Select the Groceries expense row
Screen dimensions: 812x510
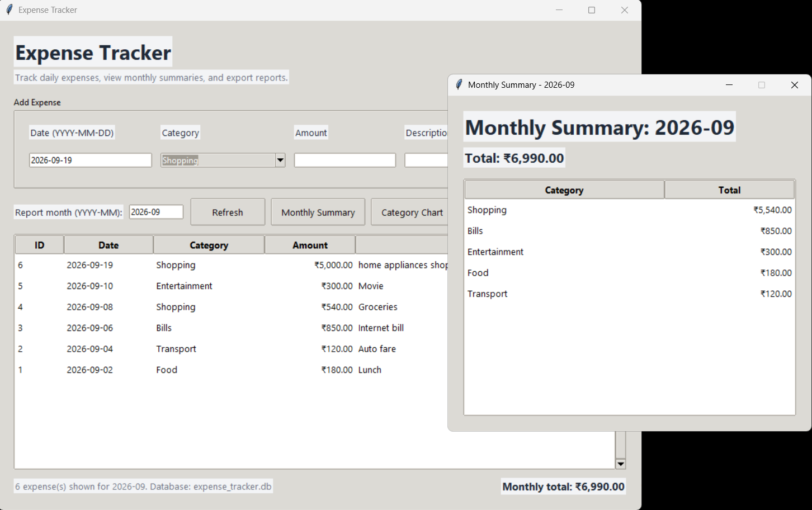232,307
